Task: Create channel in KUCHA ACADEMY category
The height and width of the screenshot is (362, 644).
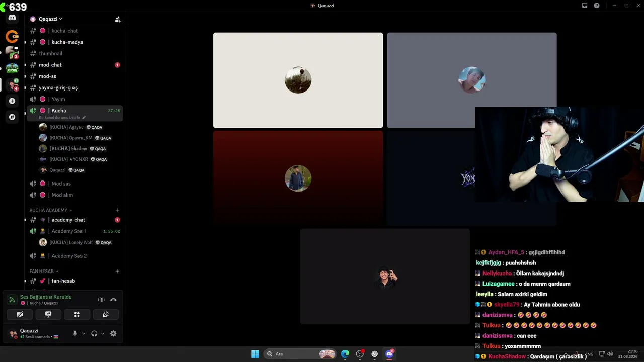Action: [x=117, y=210]
